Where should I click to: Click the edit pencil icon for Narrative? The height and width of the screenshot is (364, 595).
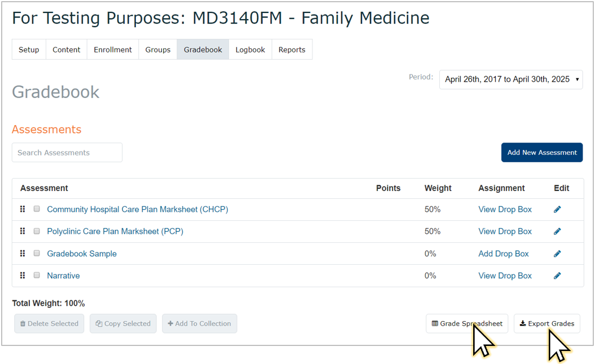557,276
